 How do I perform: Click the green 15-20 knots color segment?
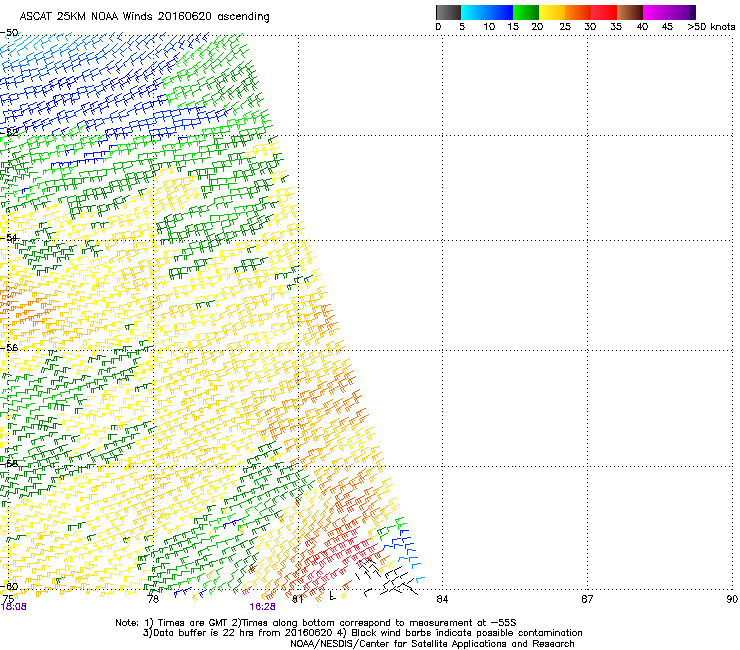(x=526, y=12)
